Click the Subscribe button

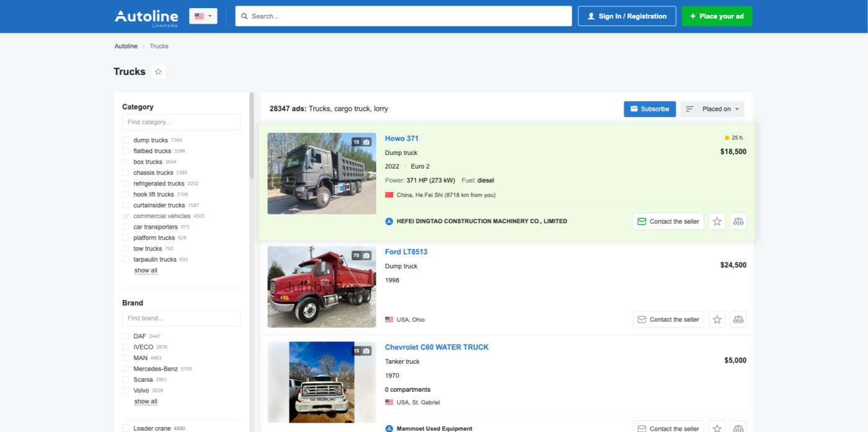[650, 109]
